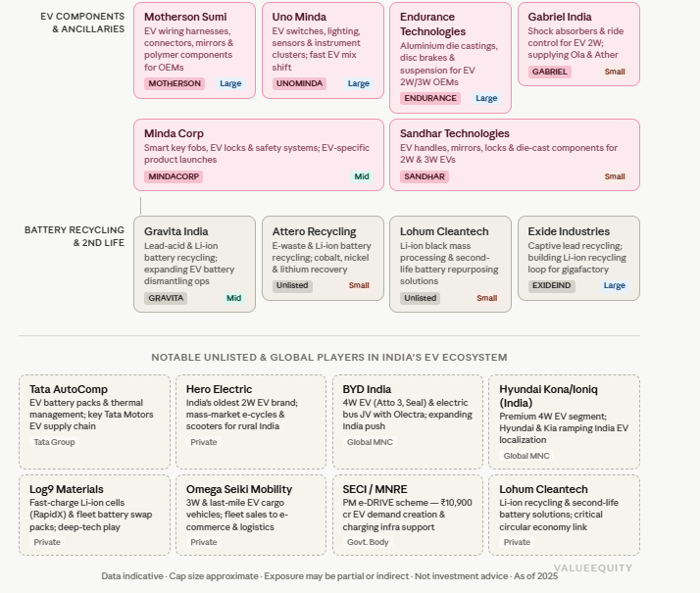Viewport: 700px width, 593px height.
Task: Click the Private tag under Log9 Materials
Action: tap(47, 542)
